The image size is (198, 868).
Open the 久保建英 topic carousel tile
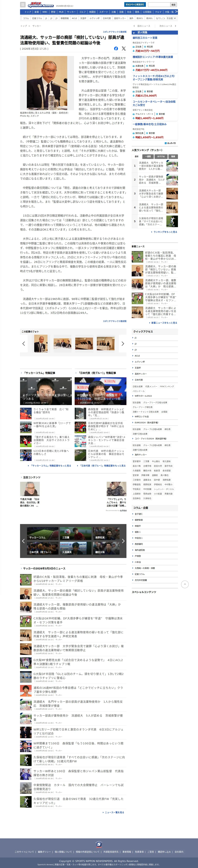click(75, 548)
